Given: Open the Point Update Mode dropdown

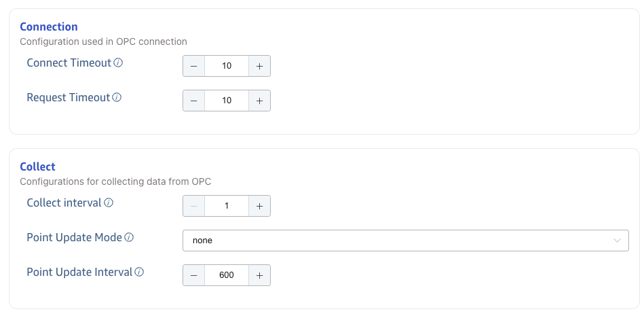Looking at the screenshot, I should click(x=405, y=241).
